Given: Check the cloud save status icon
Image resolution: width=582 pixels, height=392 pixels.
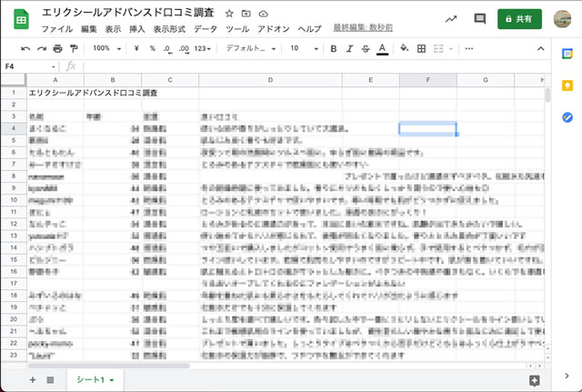Looking at the screenshot, I should tap(263, 14).
